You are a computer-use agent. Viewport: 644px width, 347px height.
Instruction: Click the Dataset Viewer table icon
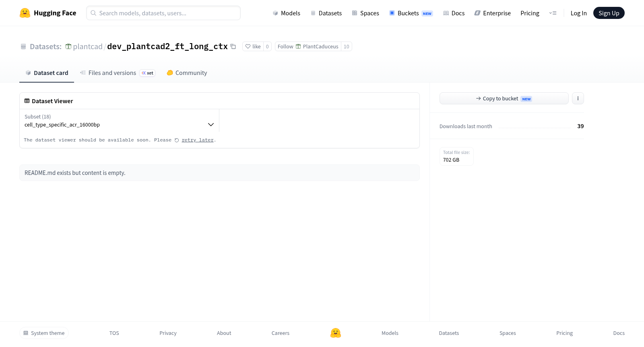pos(27,101)
